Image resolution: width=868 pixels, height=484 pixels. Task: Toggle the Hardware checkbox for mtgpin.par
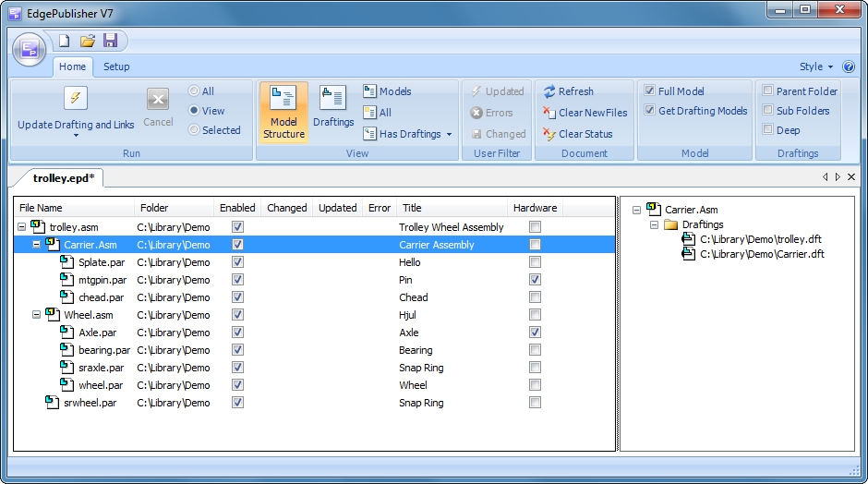(536, 280)
